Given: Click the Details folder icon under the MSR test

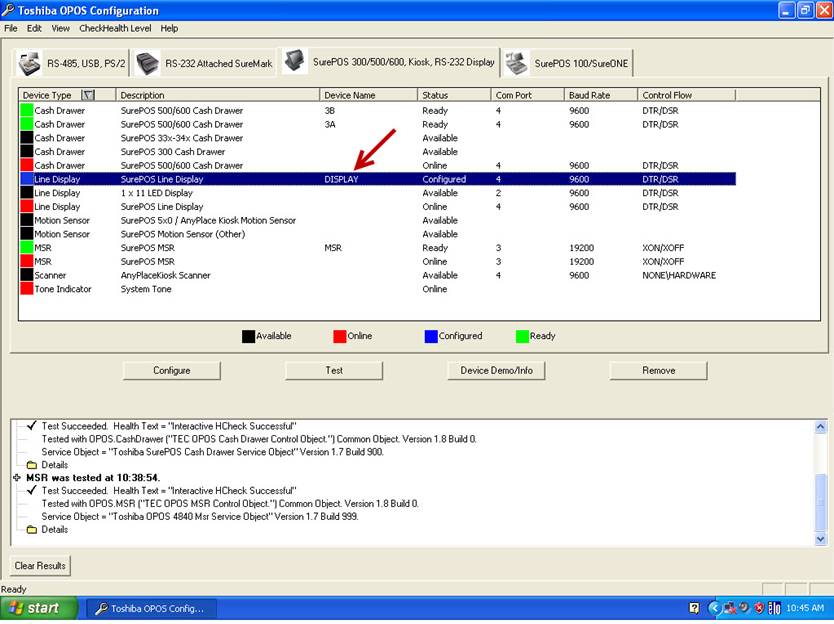Looking at the screenshot, I should tap(31, 530).
